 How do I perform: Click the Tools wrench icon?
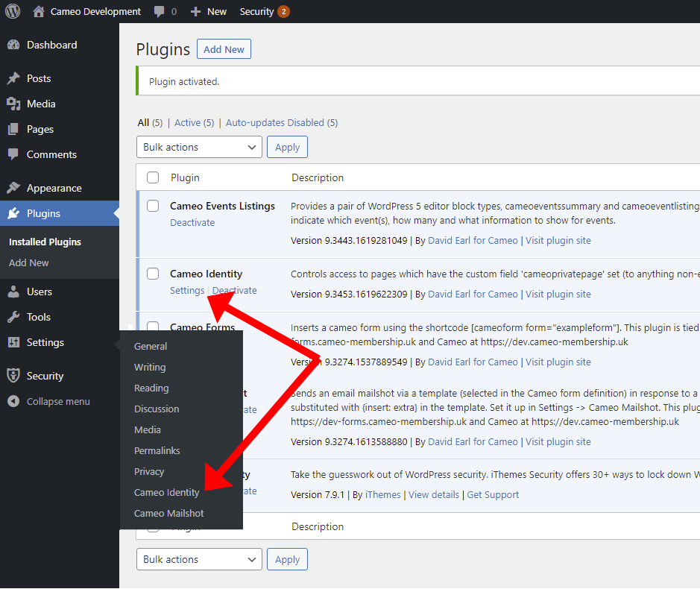[x=13, y=317]
